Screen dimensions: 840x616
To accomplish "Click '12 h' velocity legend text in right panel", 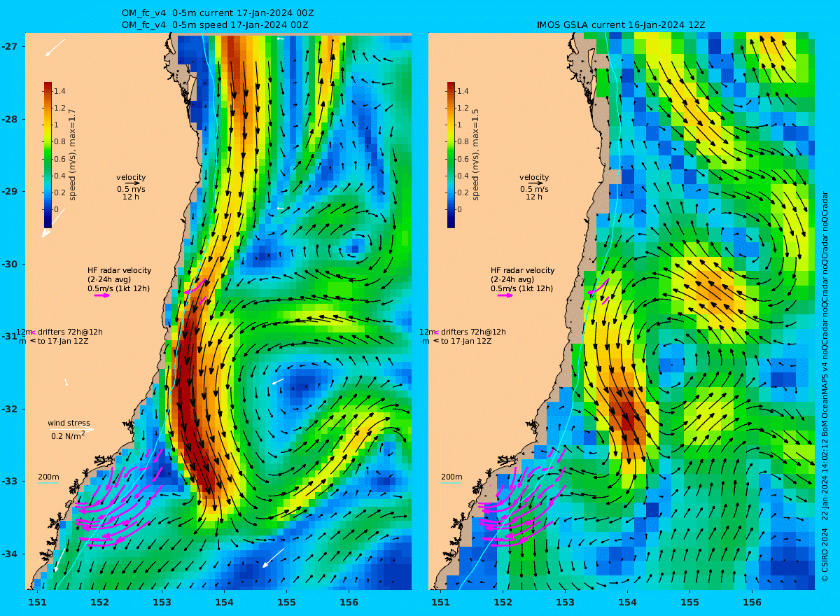I will point(534,197).
